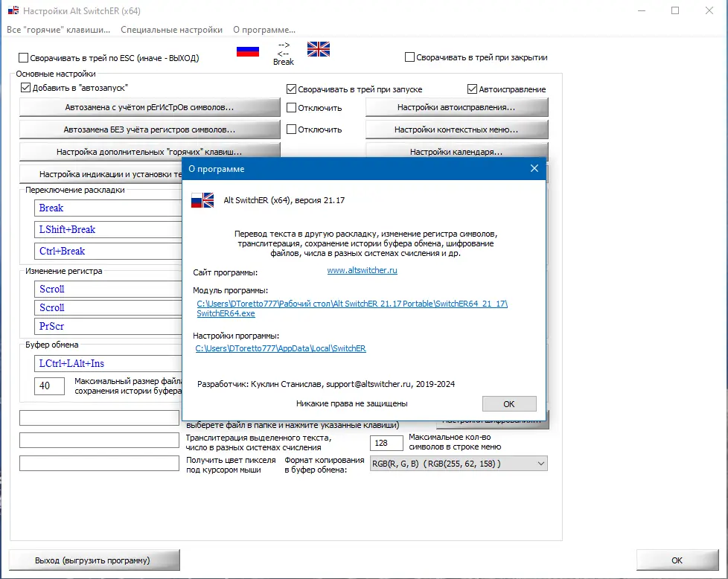
Task: Disable the "Автоисправление" checkbox
Action: tap(473, 88)
